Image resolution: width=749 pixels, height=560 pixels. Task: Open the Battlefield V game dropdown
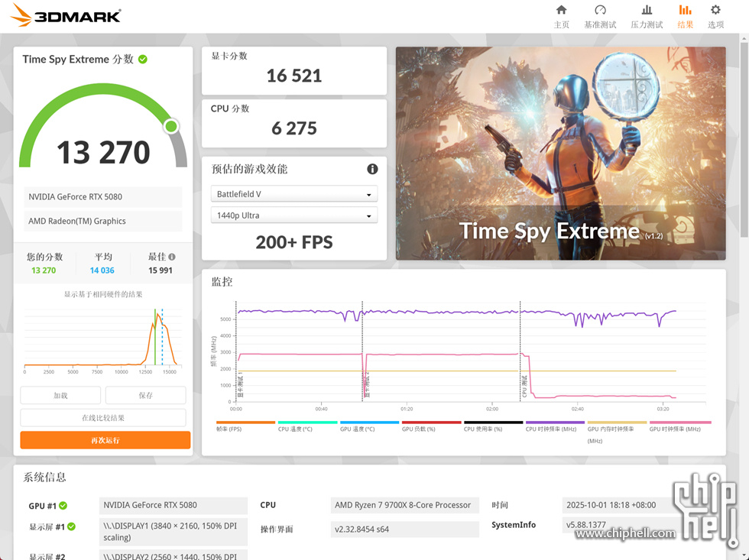point(294,194)
